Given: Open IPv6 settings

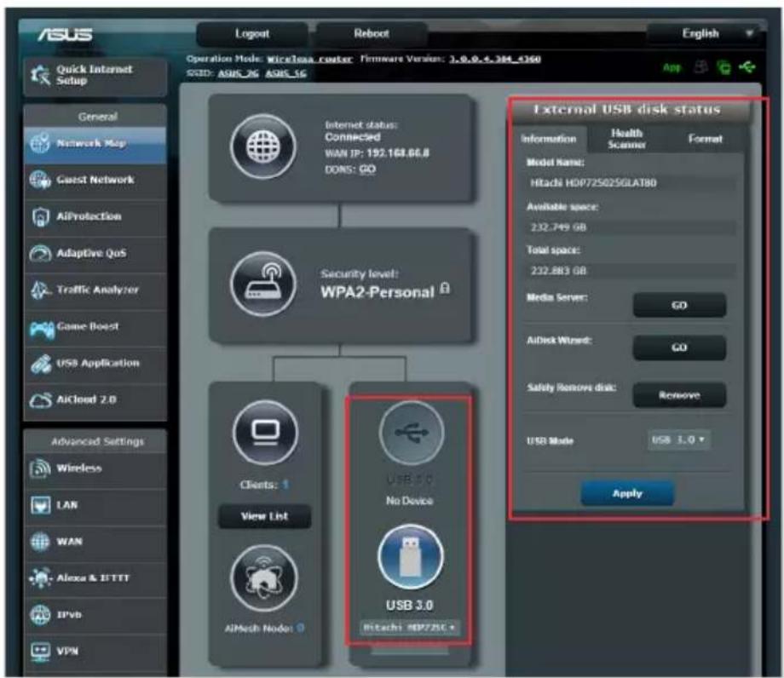Looking at the screenshot, I should click(95, 615).
